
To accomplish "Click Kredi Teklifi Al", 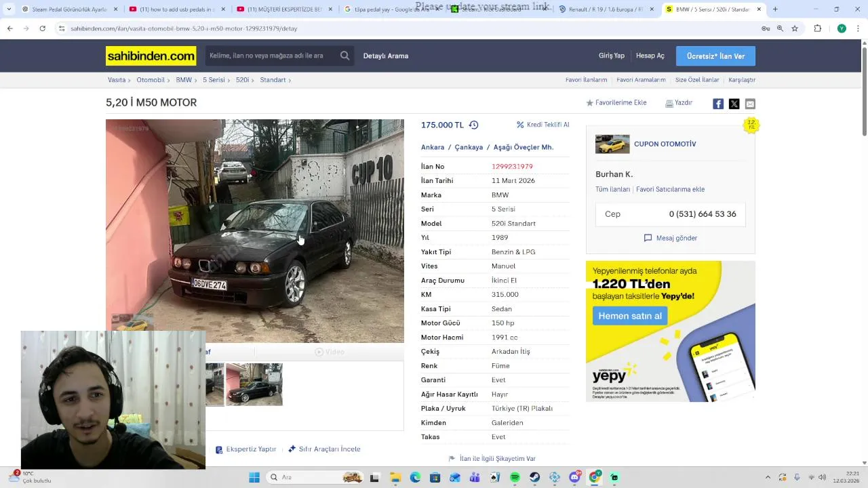I will click(543, 125).
